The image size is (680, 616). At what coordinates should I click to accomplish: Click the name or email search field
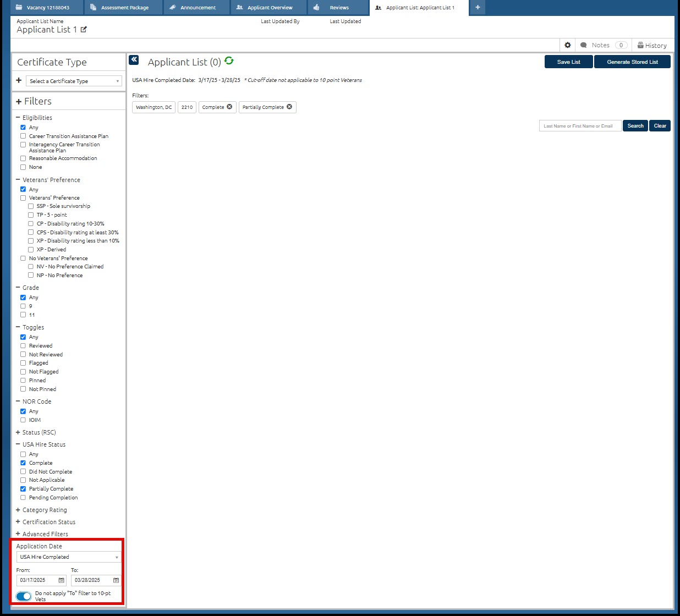click(580, 126)
